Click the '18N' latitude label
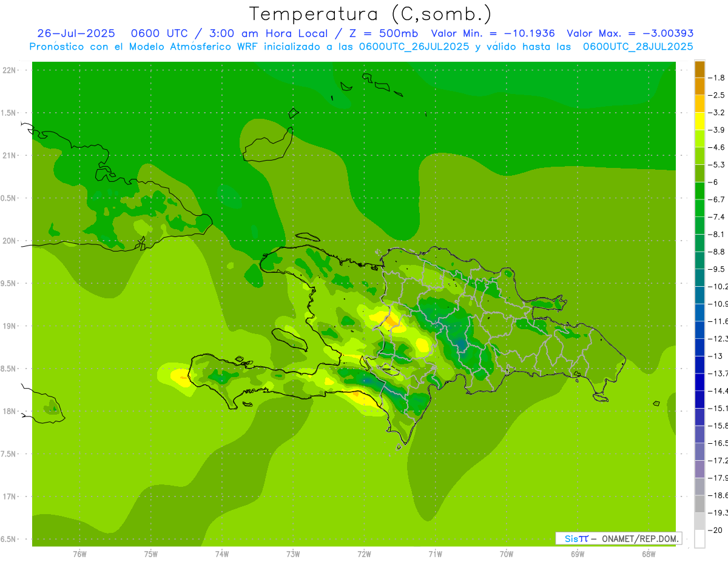 (x=10, y=411)
